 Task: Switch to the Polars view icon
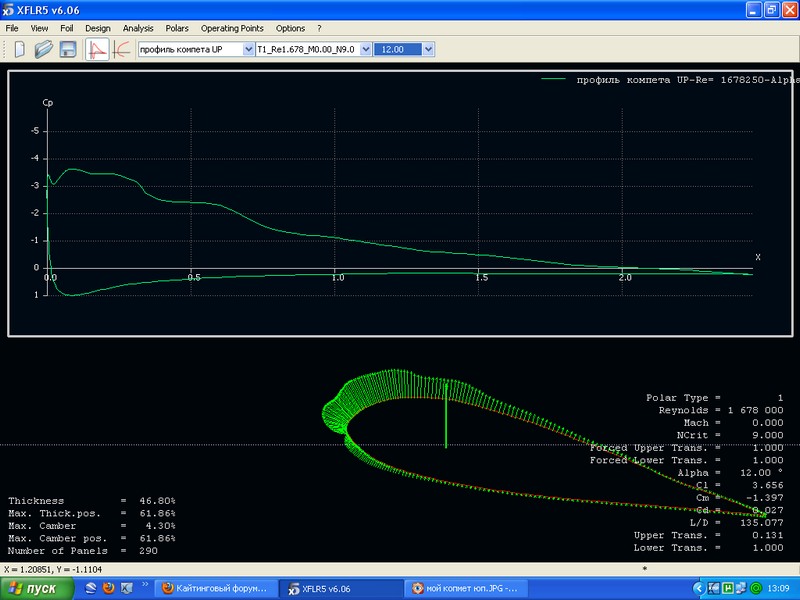tap(121, 49)
